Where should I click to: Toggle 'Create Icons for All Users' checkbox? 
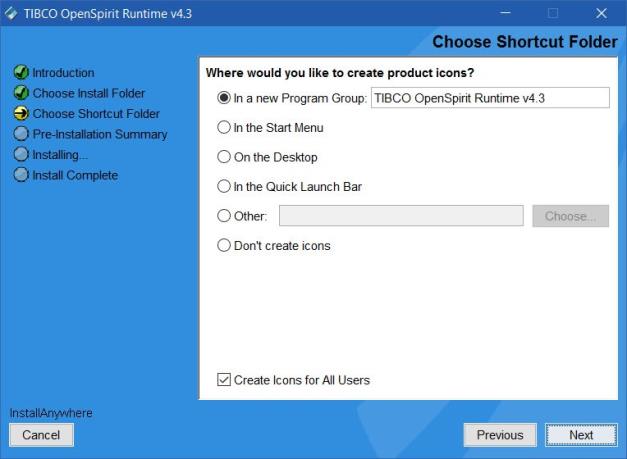pos(224,380)
